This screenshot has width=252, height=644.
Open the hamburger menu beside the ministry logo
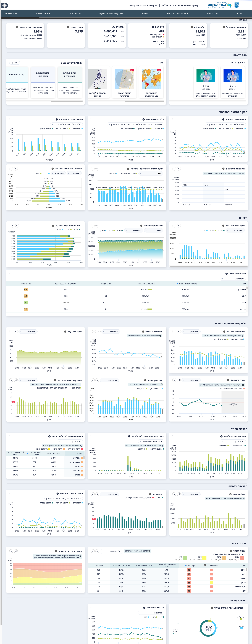pyautogui.click(x=246, y=5)
